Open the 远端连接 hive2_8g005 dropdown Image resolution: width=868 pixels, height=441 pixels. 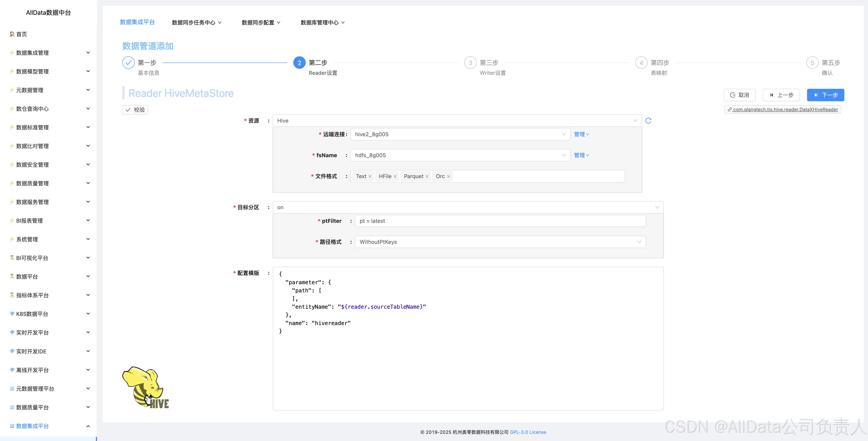(x=460, y=134)
